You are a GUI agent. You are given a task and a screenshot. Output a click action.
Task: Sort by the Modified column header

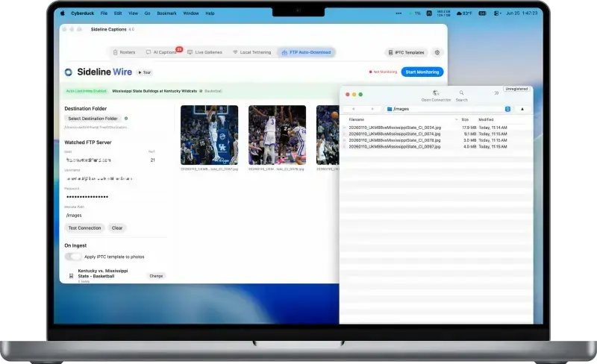[x=486, y=119]
